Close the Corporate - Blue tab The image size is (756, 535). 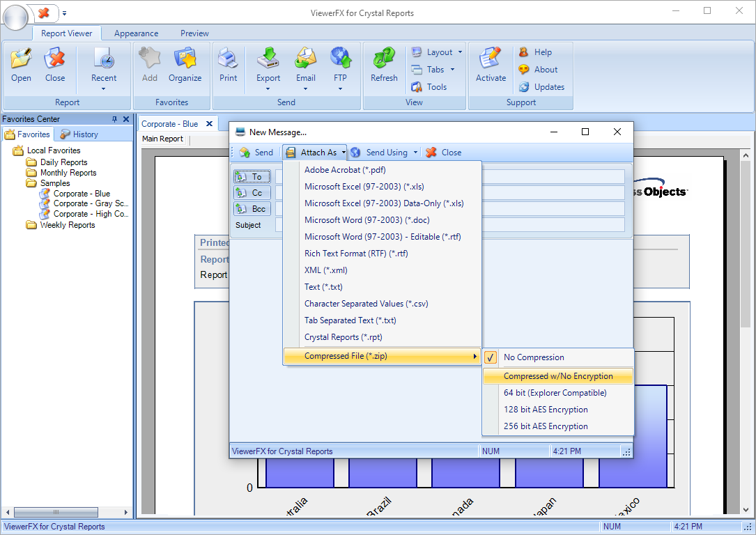(x=209, y=124)
